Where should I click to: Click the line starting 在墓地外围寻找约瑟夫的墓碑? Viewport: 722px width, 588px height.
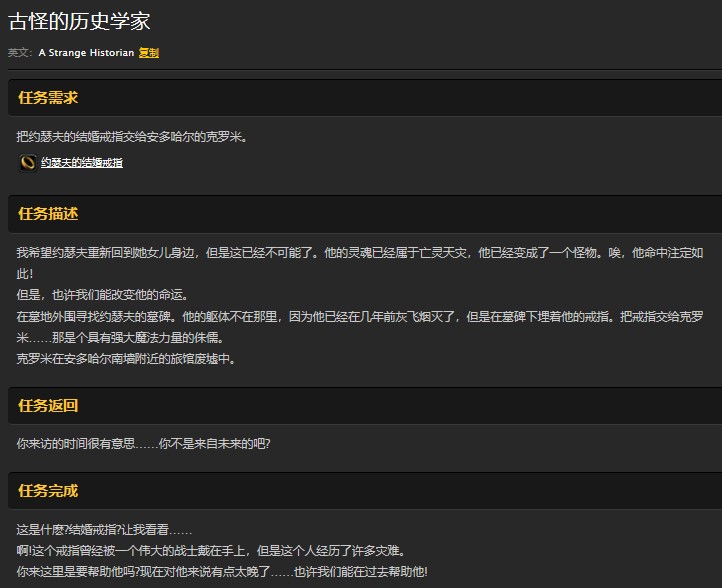[360, 327]
